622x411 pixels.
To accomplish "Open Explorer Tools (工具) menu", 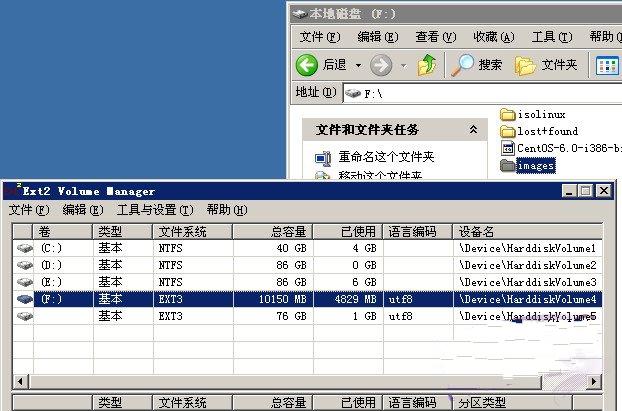I will (x=552, y=37).
